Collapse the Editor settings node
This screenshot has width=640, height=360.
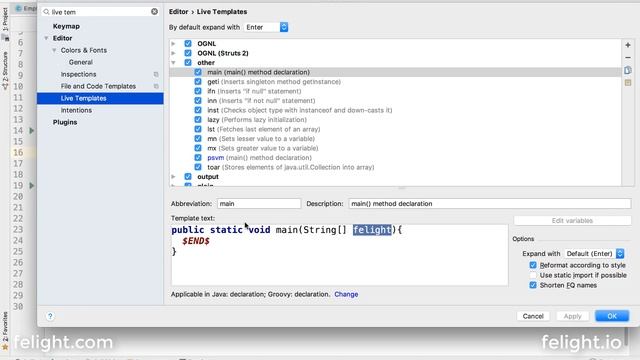[46, 38]
